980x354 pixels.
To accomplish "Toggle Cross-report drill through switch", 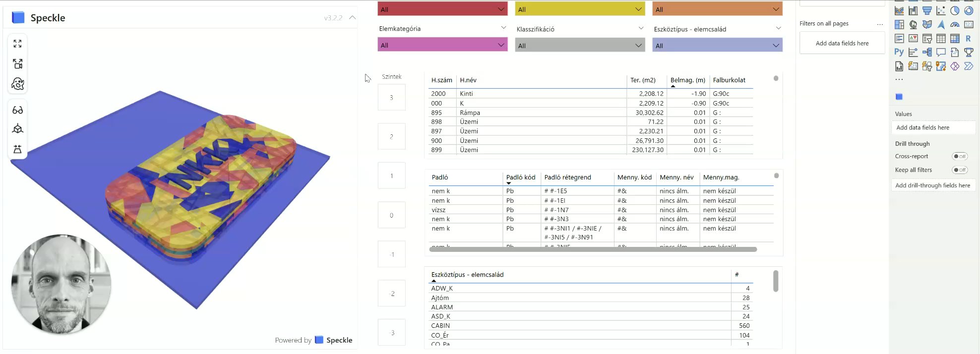I will pyautogui.click(x=960, y=156).
